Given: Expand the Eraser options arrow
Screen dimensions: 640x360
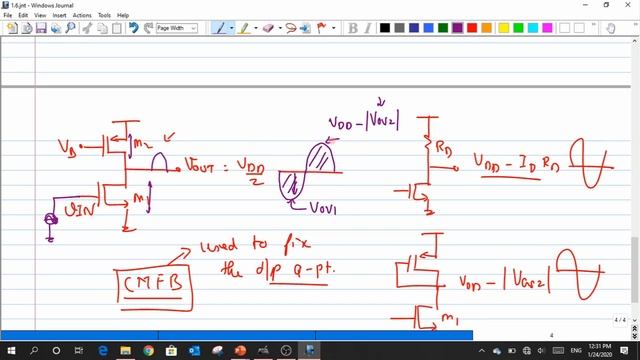Looking at the screenshot, I should (x=280, y=28).
